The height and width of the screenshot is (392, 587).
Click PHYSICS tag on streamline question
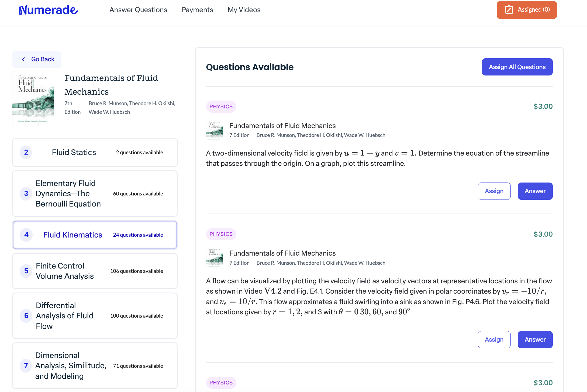coord(221,106)
